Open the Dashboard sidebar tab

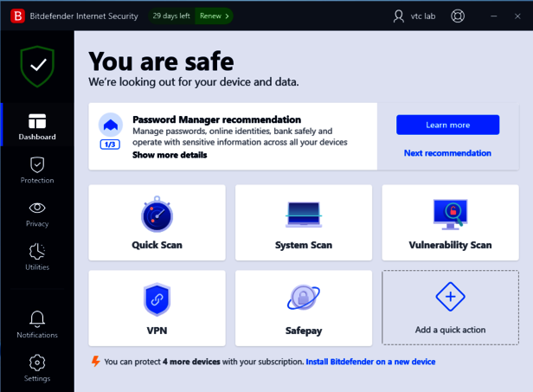pos(37,126)
